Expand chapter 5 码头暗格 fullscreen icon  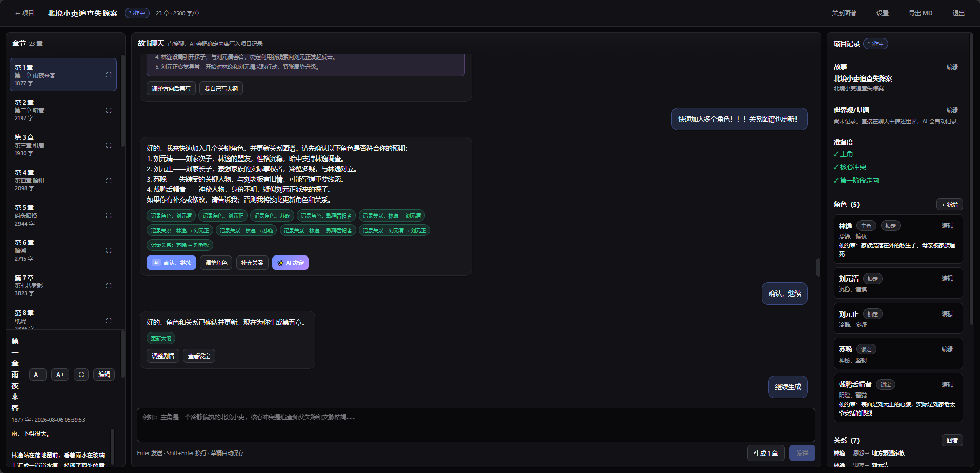[109, 215]
